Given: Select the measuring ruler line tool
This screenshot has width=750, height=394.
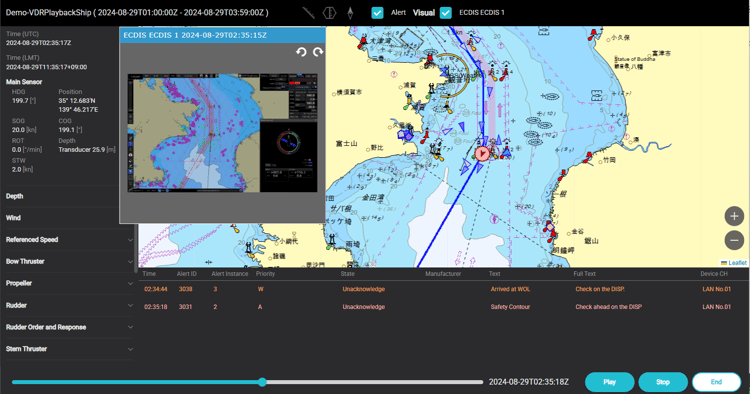Looking at the screenshot, I should [x=309, y=12].
